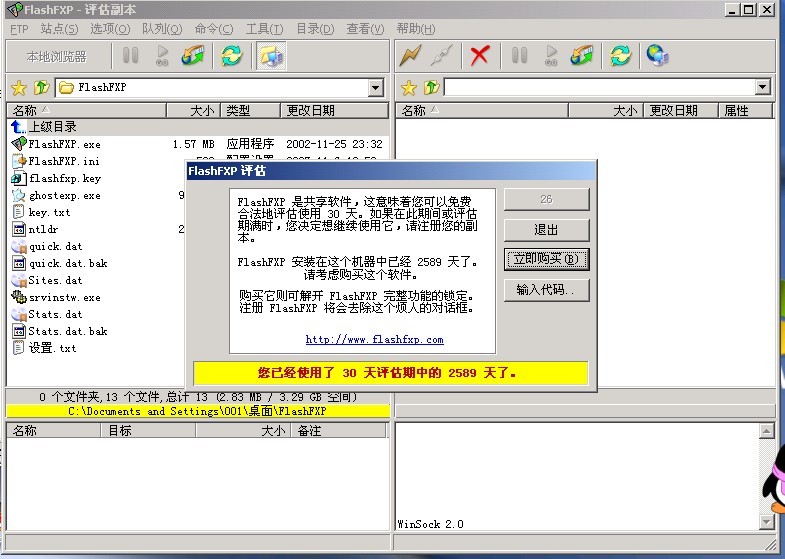Select the Stats.dat file

(55, 314)
